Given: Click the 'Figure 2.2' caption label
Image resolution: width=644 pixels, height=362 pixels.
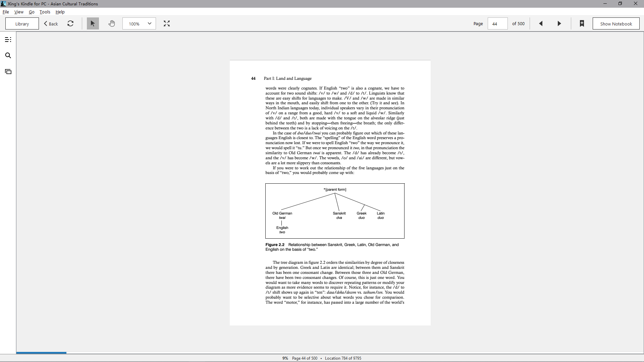Looking at the screenshot, I should point(275,245).
